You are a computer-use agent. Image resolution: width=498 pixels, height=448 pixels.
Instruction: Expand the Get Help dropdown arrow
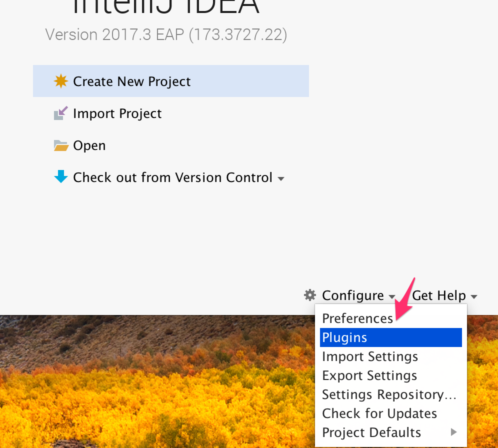[473, 296]
